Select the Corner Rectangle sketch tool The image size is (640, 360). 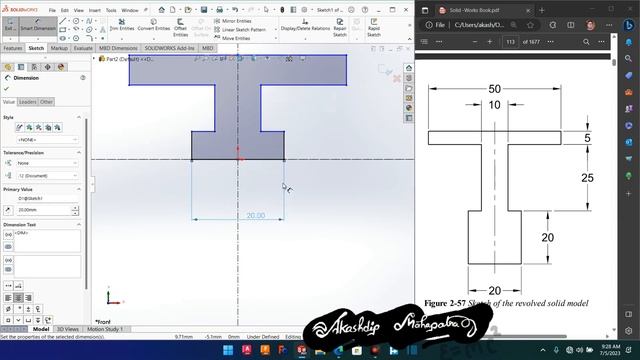click(62, 29)
